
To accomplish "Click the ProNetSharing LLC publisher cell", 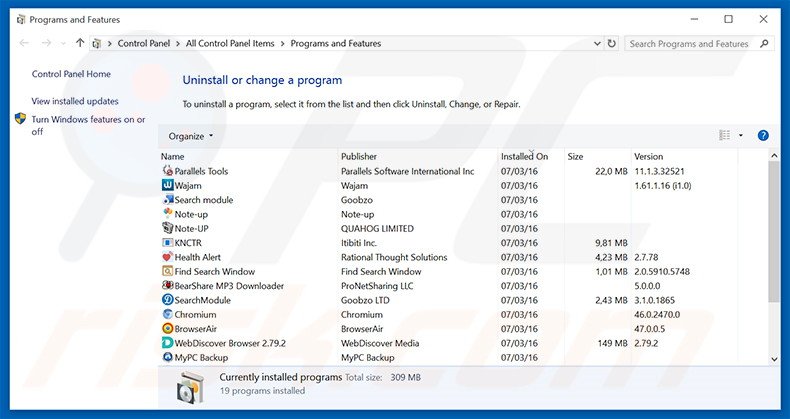I will coord(377,286).
